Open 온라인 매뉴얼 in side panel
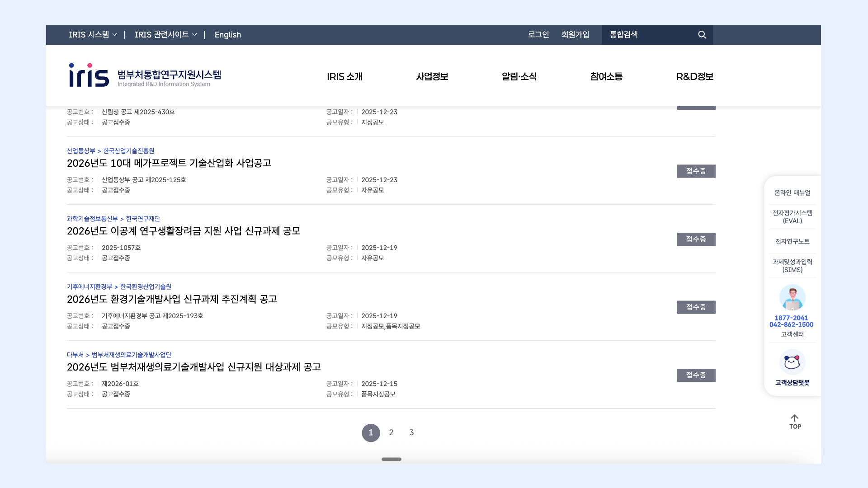The image size is (868, 488). (x=792, y=193)
